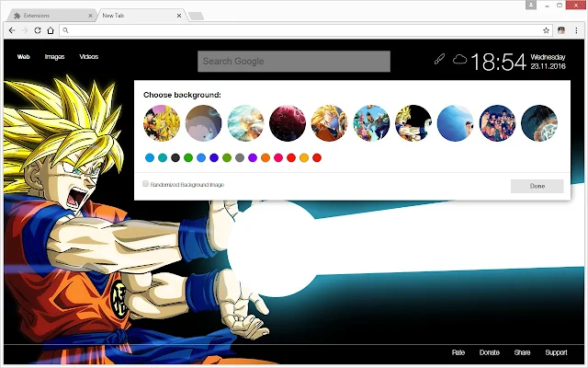Click the paintbrush customize icon
588x368 pixels.
pos(439,59)
